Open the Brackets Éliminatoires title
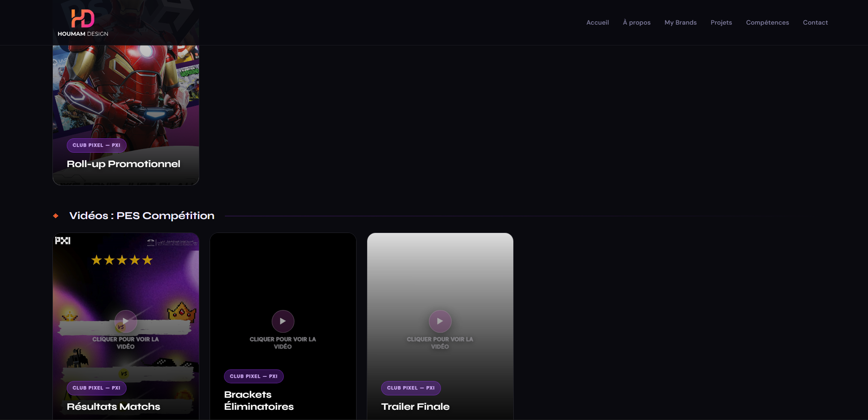 coord(259,401)
